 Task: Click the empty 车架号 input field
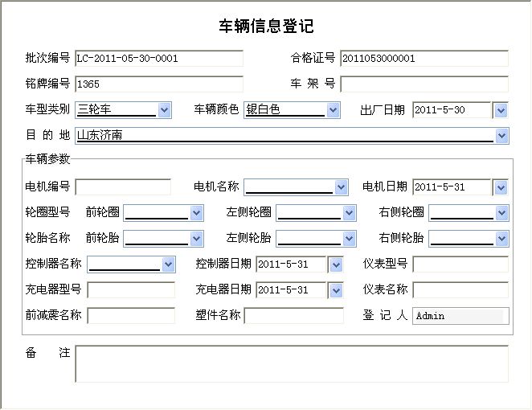(424, 84)
